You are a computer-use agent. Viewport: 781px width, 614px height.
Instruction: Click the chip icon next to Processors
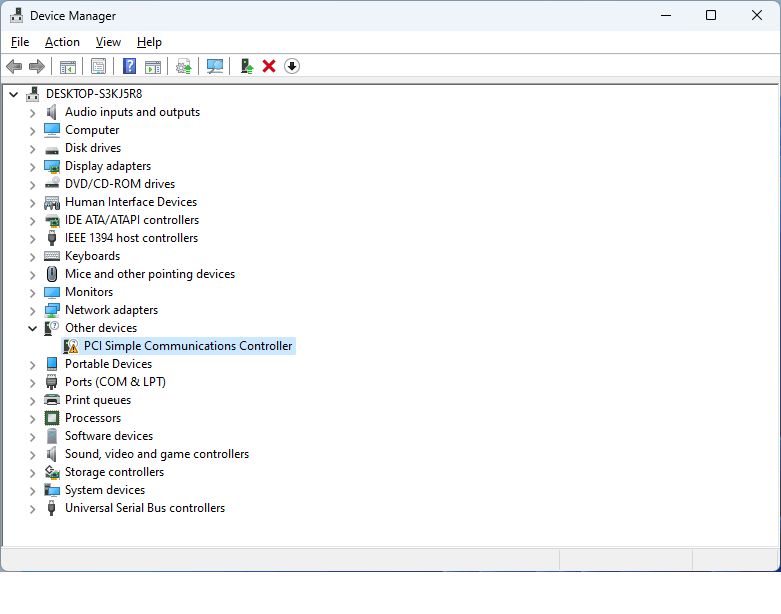[x=52, y=418]
